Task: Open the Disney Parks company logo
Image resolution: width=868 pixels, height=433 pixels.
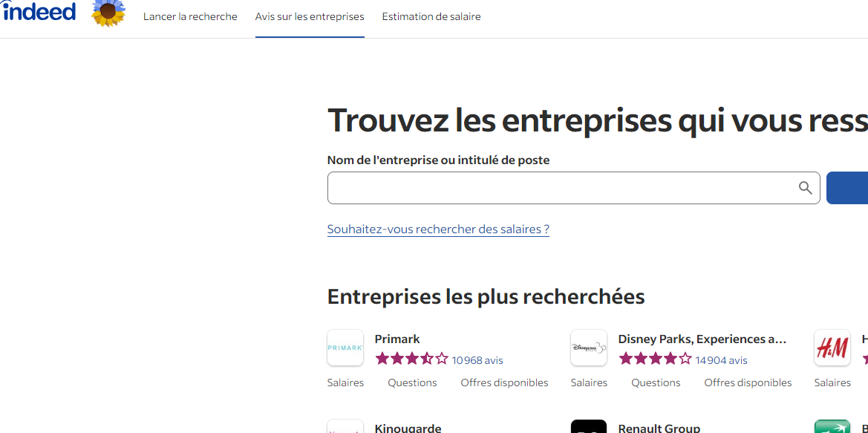Action: pos(589,348)
